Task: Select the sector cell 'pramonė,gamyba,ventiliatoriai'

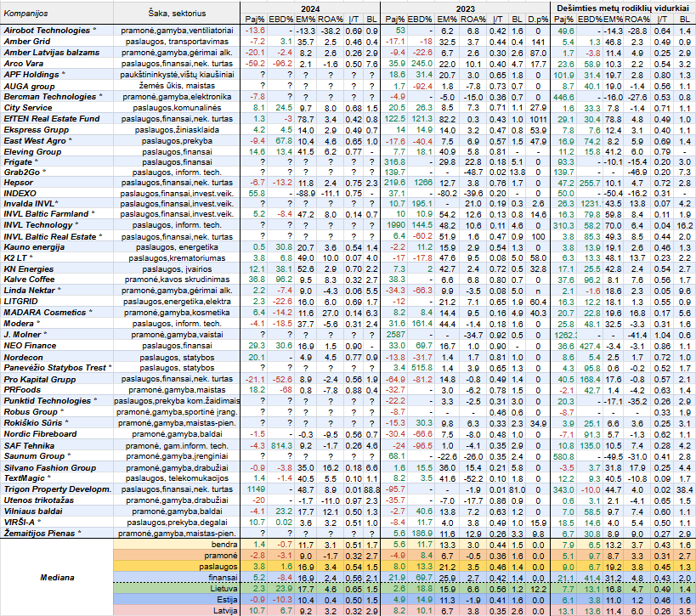Action: [x=177, y=31]
